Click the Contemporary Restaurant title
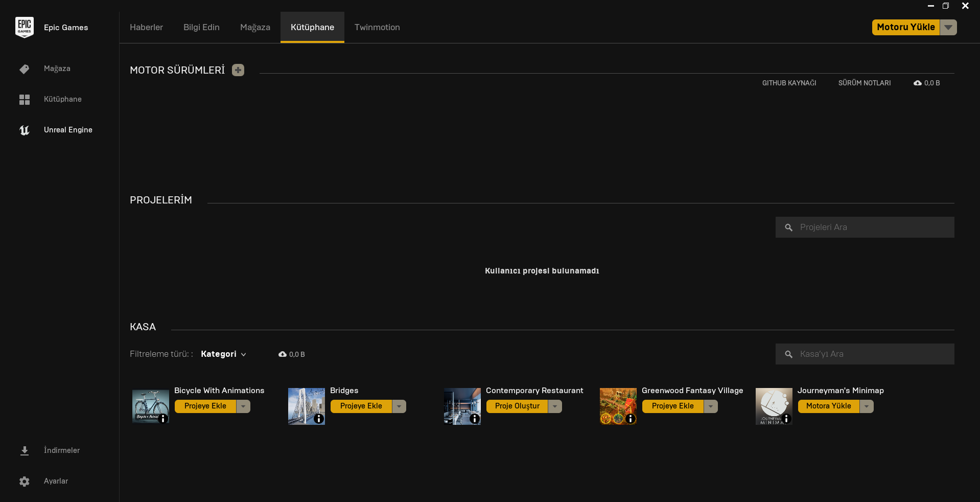This screenshot has height=502, width=980. click(534, 391)
